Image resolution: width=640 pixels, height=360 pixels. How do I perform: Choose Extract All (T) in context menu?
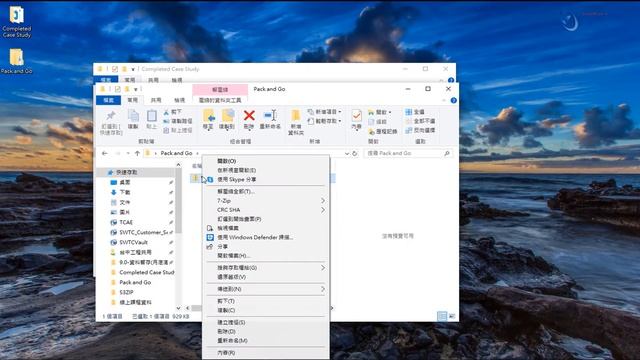(266, 191)
